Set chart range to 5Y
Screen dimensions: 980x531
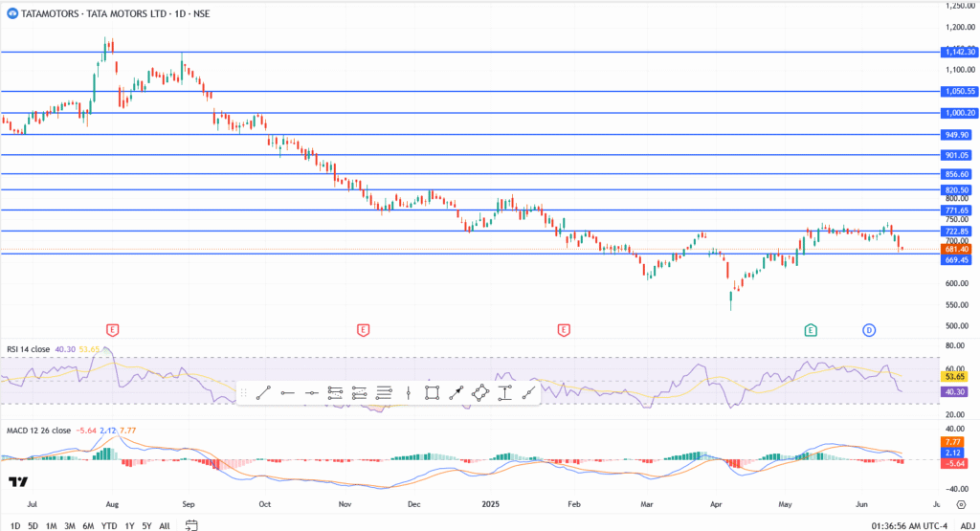[x=146, y=526]
